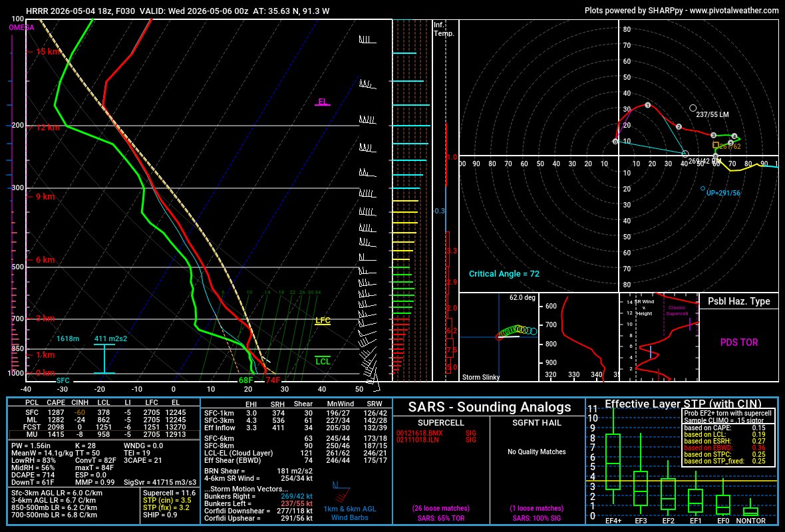The image size is (785, 532).
Task: Click the K = 28 index
Action: (85, 446)
